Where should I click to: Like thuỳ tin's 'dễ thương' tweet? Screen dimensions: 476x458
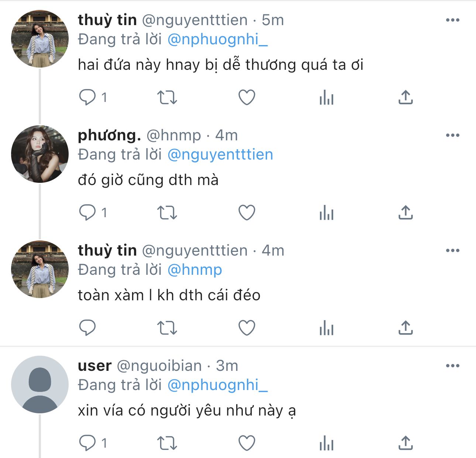tap(247, 98)
